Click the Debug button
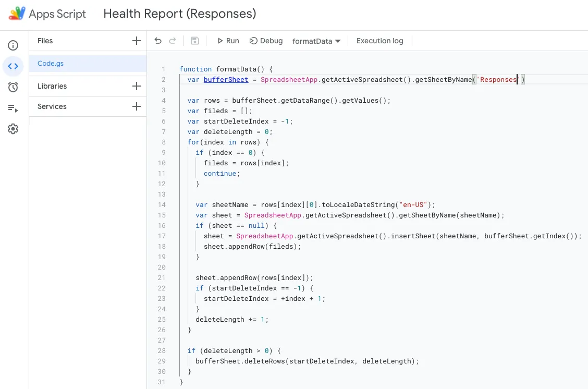Image resolution: width=588 pixels, height=389 pixels. pyautogui.click(x=266, y=41)
